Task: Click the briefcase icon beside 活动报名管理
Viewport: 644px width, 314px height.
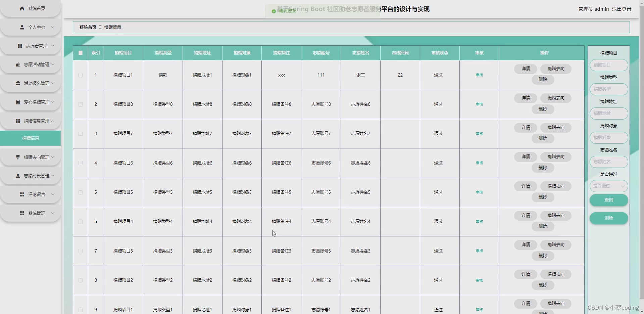Action: point(18,83)
